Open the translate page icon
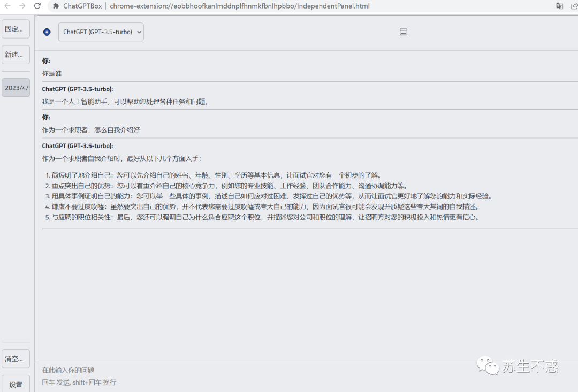This screenshot has width=578, height=392. click(560, 6)
